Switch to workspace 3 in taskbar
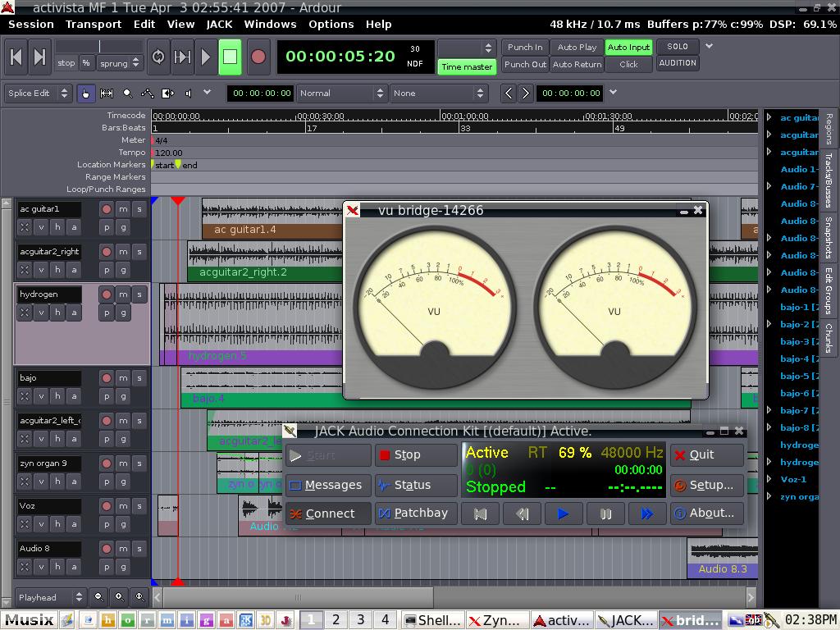This screenshot has height=630, width=840. [x=360, y=620]
